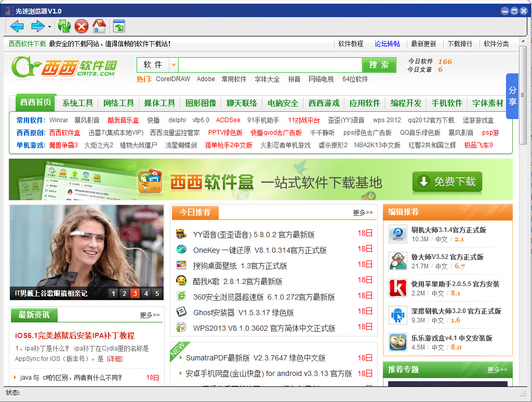This screenshot has height=402, width=532.
Task: Refresh the page with the green arrows icon
Action: coord(64,26)
